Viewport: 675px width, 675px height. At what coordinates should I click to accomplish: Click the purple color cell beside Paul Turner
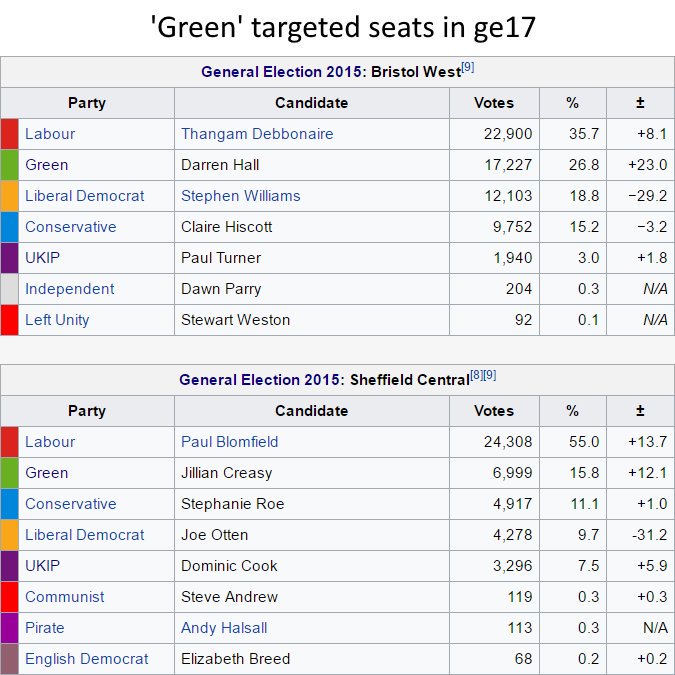(9, 258)
